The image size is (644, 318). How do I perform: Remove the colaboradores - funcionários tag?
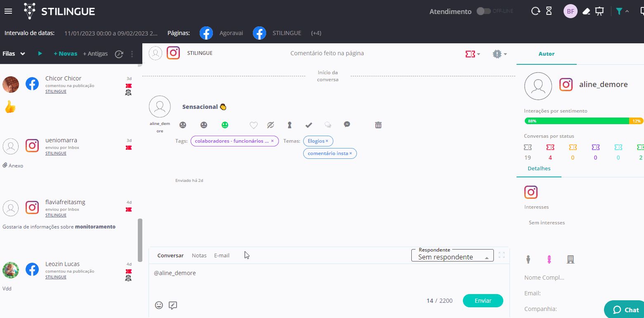point(272,141)
